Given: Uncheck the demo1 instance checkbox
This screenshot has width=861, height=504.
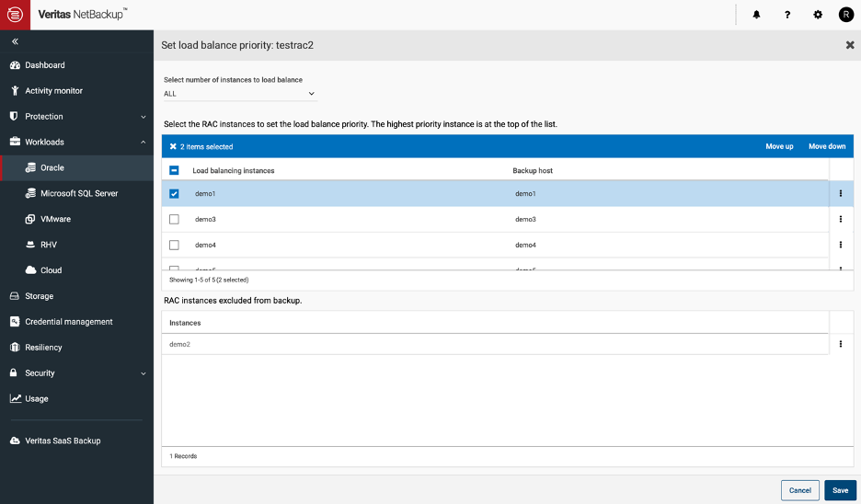Looking at the screenshot, I should 174,193.
